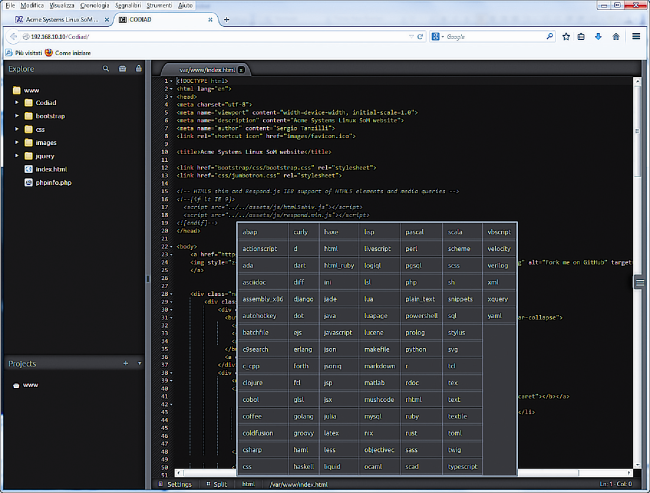
Task: Expand the bootstrap folder
Action: pyautogui.click(x=17, y=116)
